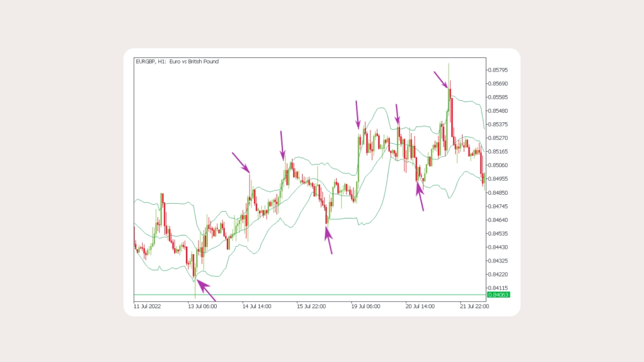Click the EURGBP, H1 chart title
The image size is (644, 362).
click(x=177, y=62)
